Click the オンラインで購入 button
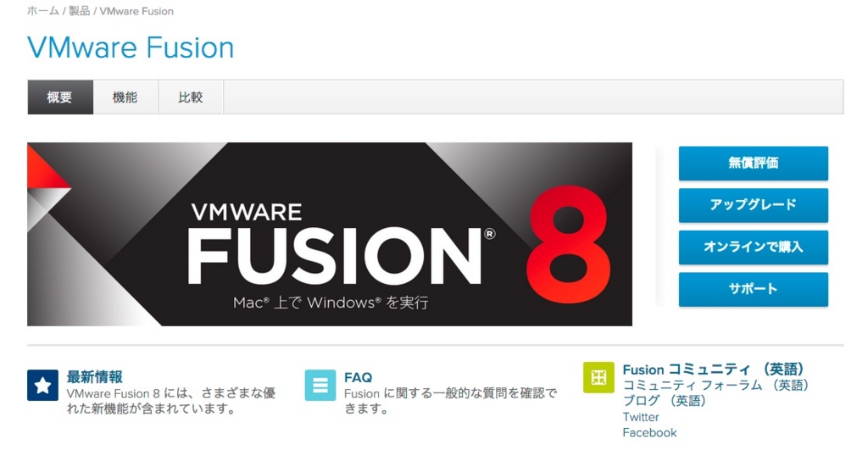This screenshot has width=868, height=467. point(754,247)
